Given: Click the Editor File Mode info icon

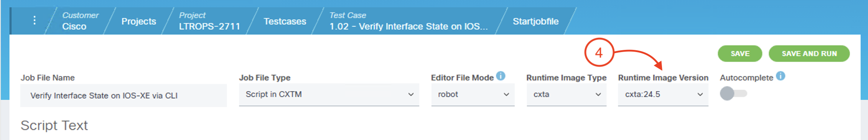Looking at the screenshot, I should [x=500, y=76].
